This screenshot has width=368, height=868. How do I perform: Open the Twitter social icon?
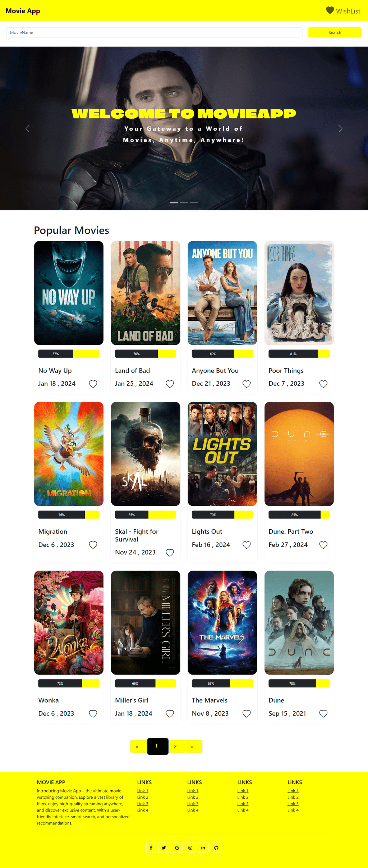pos(164,848)
